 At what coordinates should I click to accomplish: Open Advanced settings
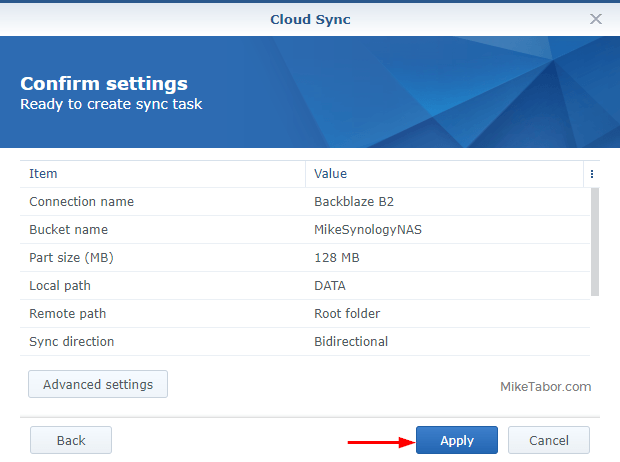[98, 384]
